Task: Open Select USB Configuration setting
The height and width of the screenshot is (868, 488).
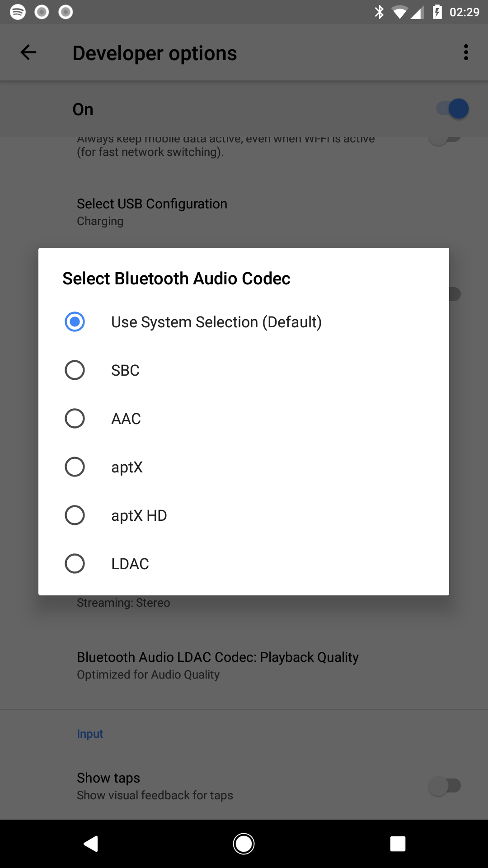Action: point(152,212)
